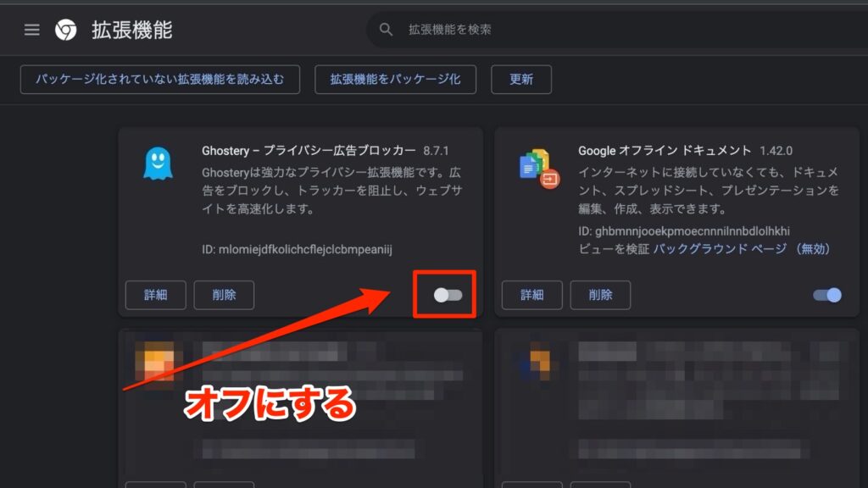This screenshot has width=868, height=488.
Task: Click the 更新 button
Action: tap(521, 79)
